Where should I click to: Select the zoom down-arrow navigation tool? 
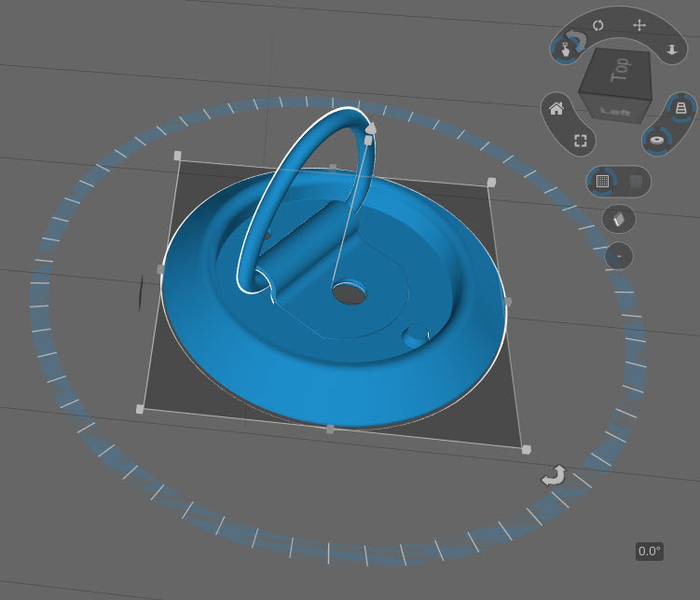point(672,49)
